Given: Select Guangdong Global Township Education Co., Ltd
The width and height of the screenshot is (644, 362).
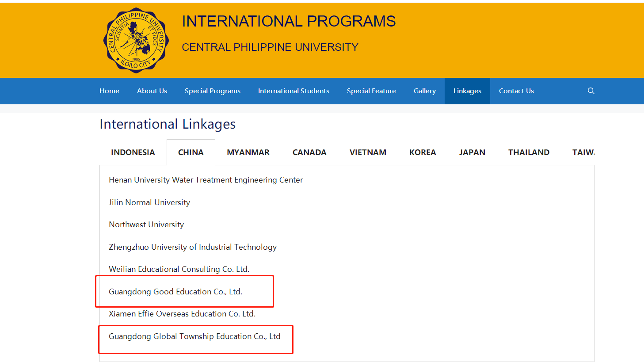Looking at the screenshot, I should 194,336.
